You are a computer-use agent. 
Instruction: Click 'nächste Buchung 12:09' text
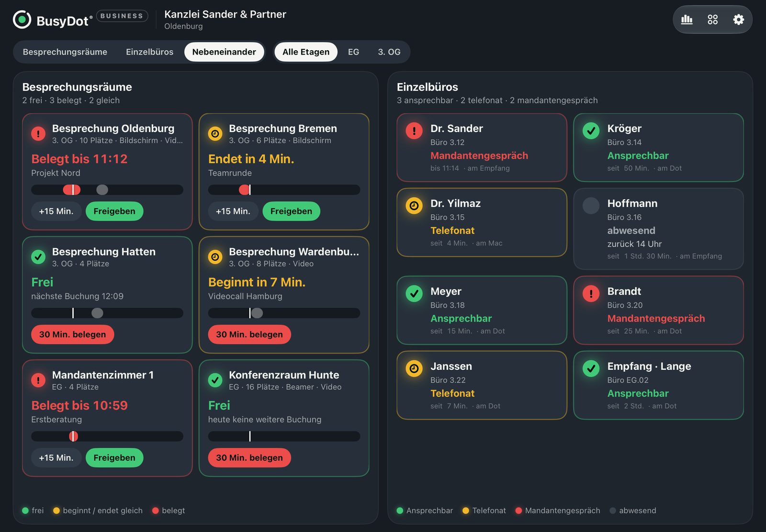[78, 296]
